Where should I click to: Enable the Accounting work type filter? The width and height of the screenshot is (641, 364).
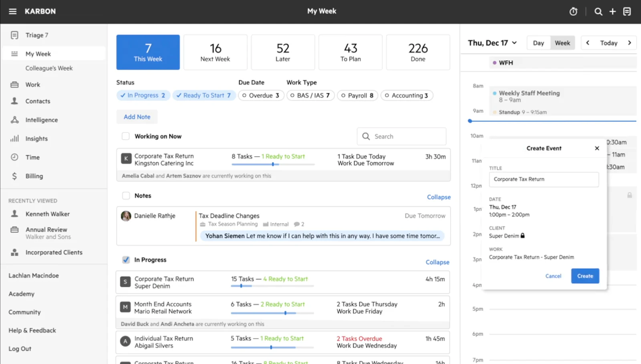(x=407, y=95)
